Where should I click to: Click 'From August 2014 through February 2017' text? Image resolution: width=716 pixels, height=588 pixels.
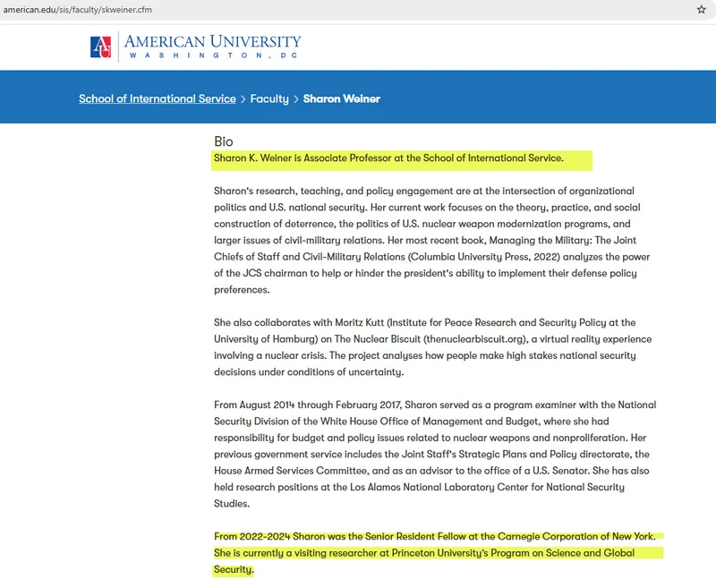pos(308,405)
